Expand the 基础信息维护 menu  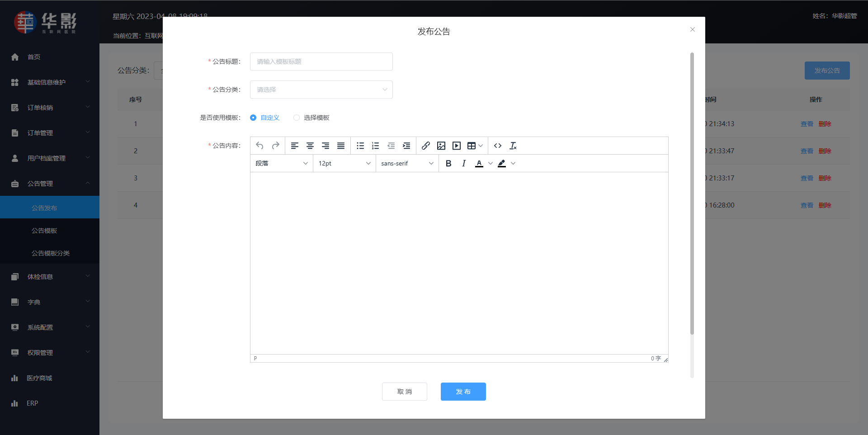click(x=50, y=82)
